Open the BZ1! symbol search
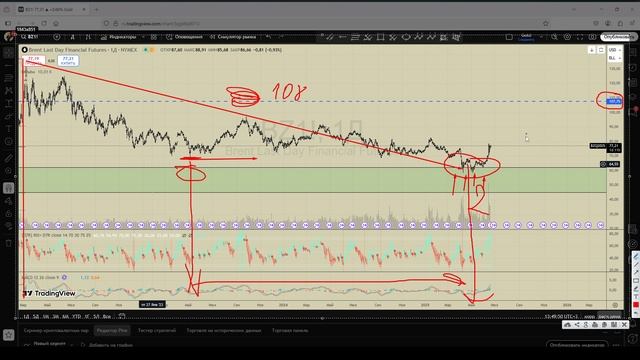The height and width of the screenshot is (360, 640). [30, 37]
